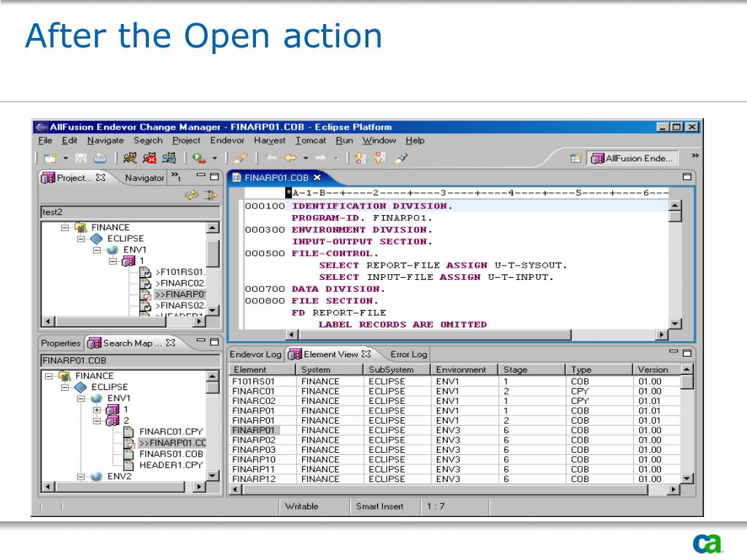Image resolution: width=747 pixels, height=560 pixels.
Task: Click the Endevor cat icon with red cross
Action: 150,158
